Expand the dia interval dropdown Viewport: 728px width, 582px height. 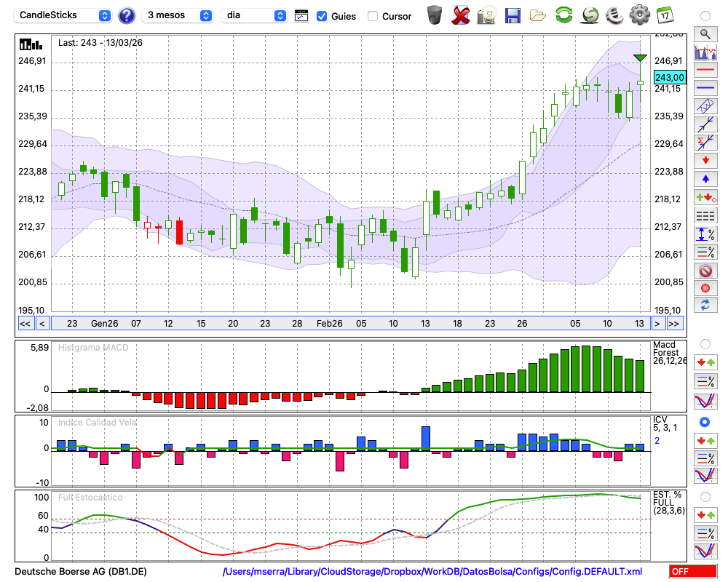click(255, 15)
